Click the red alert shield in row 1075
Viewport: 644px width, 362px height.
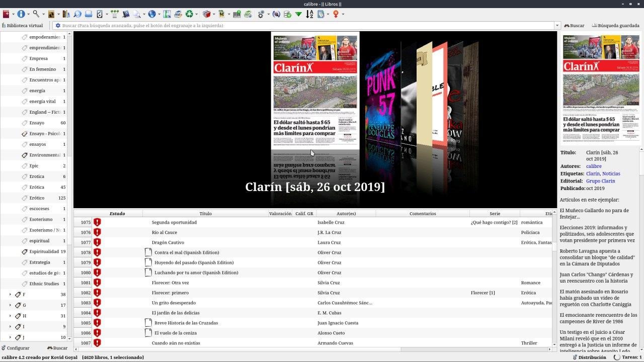[x=97, y=222]
